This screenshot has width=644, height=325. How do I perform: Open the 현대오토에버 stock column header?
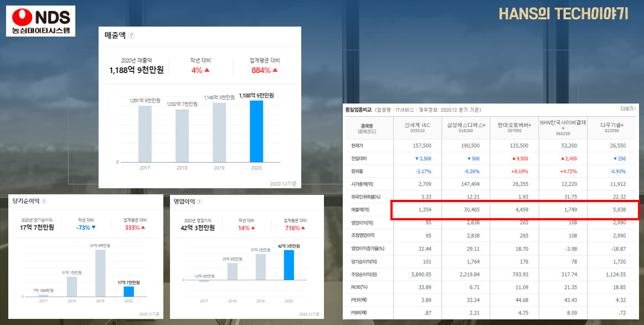514,127
